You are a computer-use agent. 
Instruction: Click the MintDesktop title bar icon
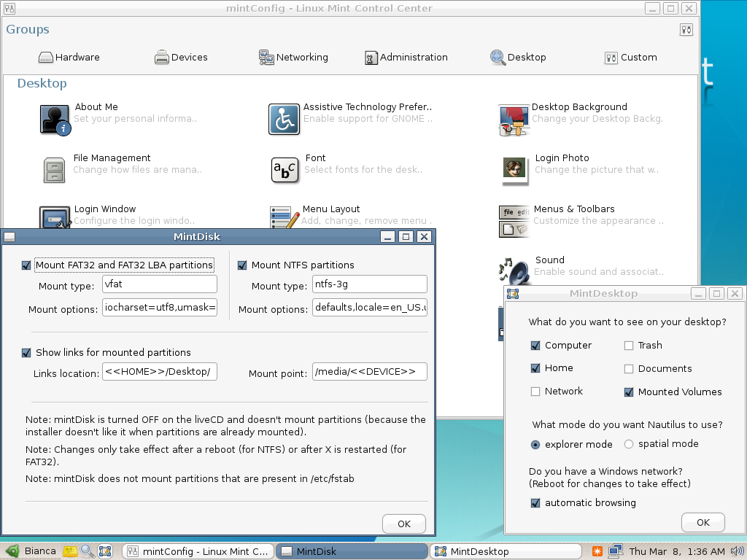513,293
